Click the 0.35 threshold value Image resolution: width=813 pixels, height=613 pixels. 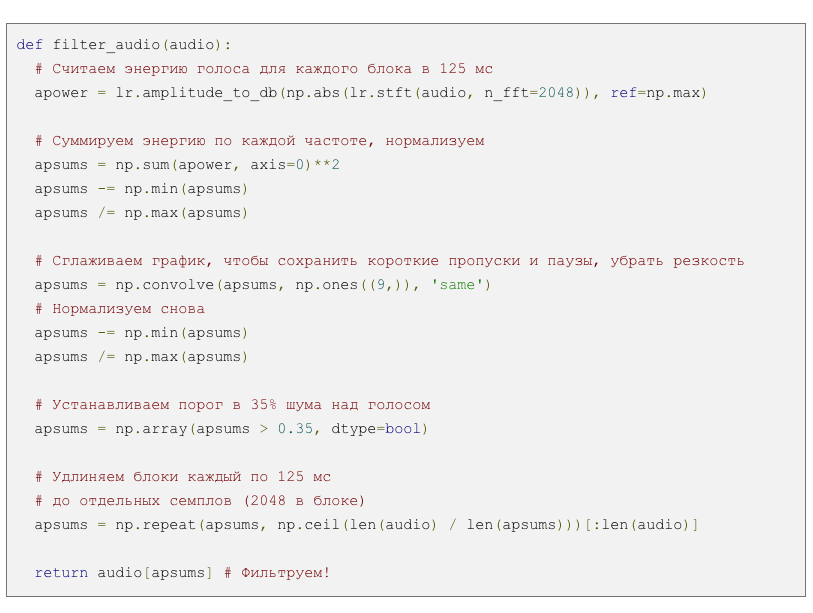[x=295, y=429]
